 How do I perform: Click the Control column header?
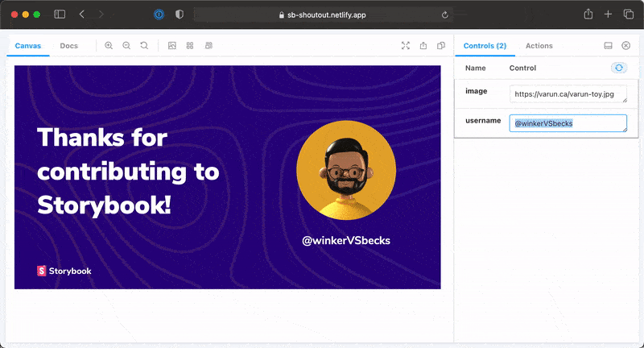pos(522,68)
